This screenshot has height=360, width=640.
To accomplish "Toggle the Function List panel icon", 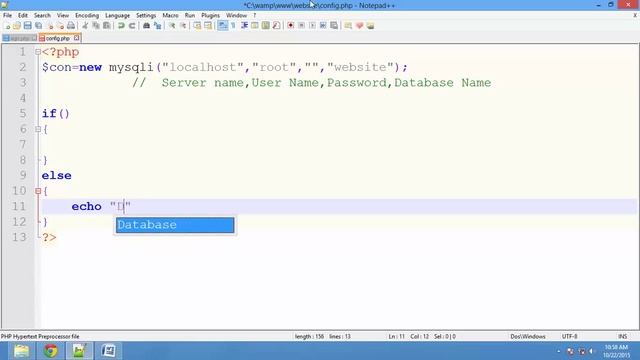I will click(x=276, y=26).
